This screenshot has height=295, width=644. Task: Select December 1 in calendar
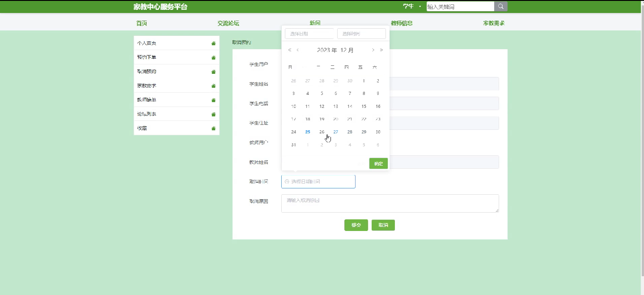point(364,81)
